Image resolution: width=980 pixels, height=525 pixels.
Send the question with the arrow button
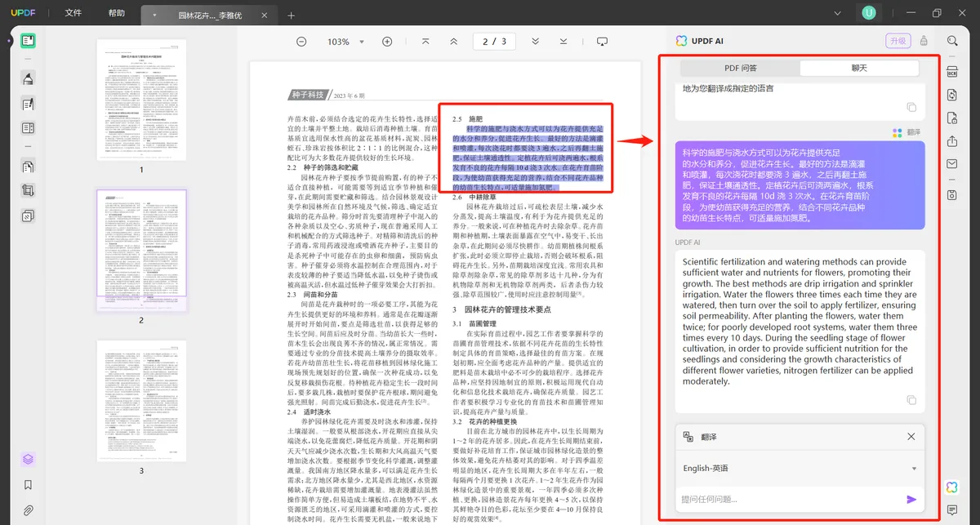tap(911, 500)
